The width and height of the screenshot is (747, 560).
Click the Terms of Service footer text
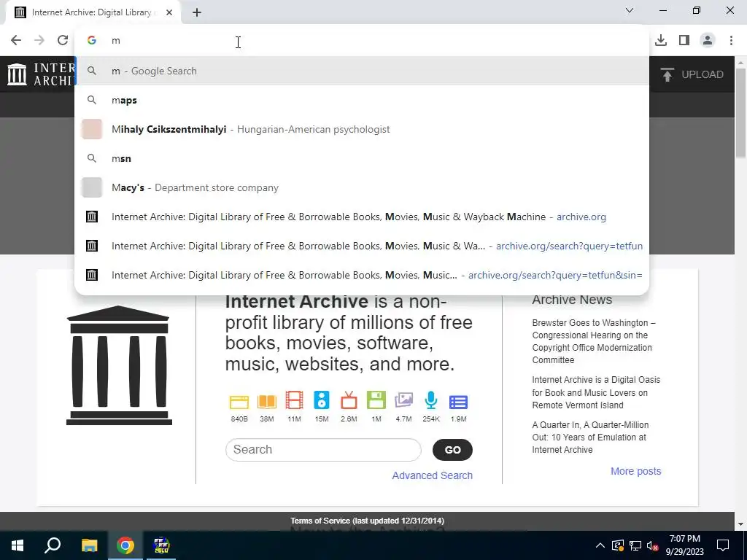pos(368,521)
